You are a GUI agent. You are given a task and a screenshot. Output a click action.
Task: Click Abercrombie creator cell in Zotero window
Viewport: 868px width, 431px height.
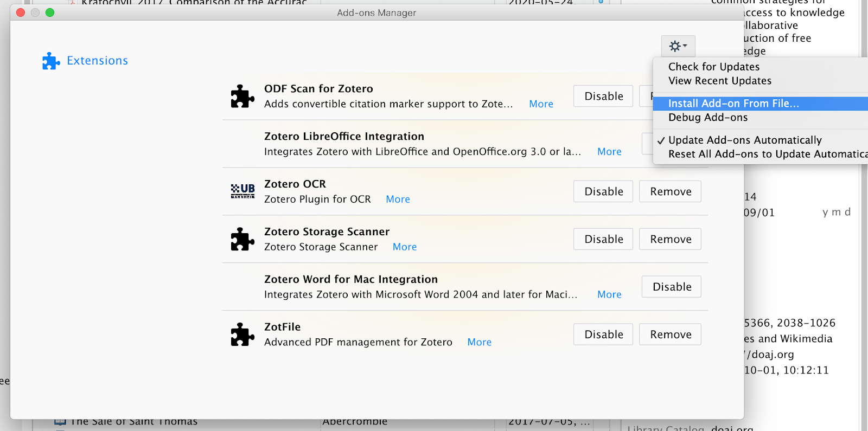coord(355,422)
